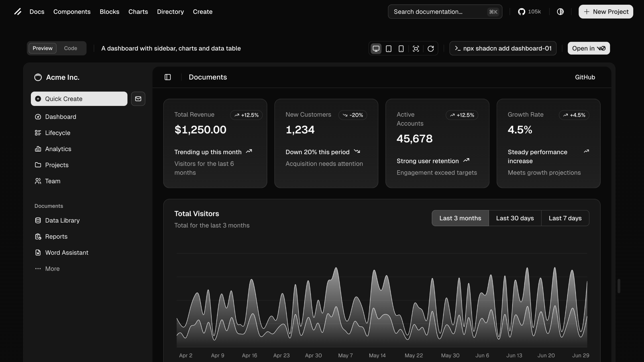
Task: Open the Components menu item
Action: 72,12
